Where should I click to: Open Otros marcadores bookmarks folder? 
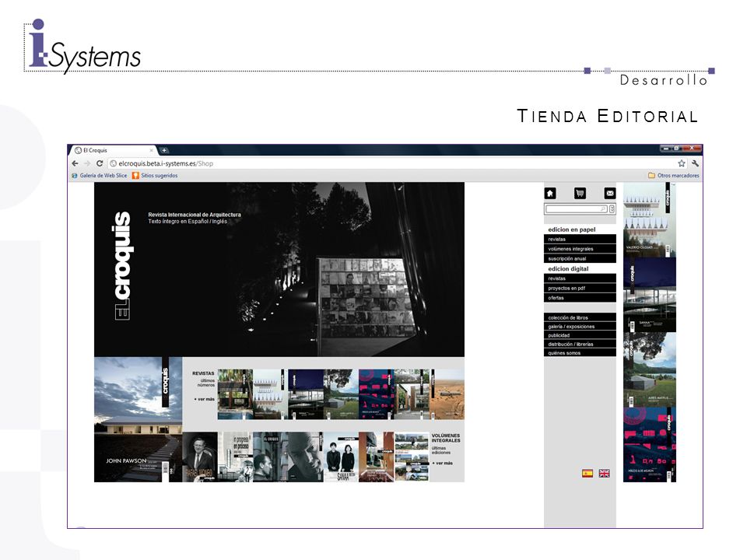coord(674,176)
